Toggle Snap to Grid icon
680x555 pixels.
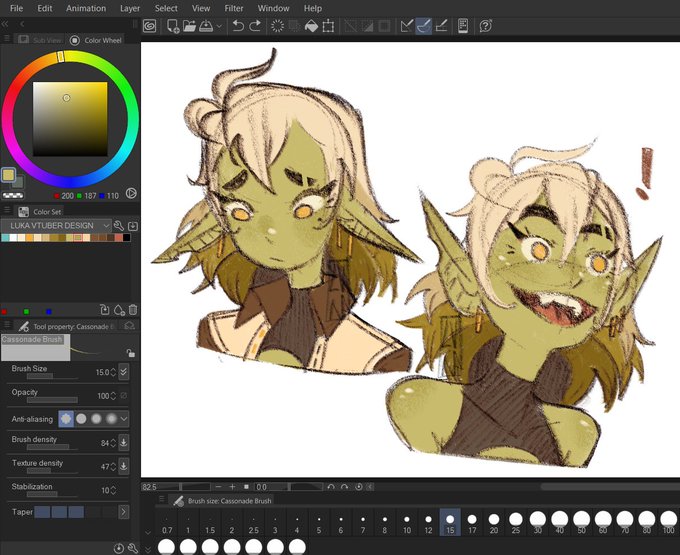click(441, 26)
